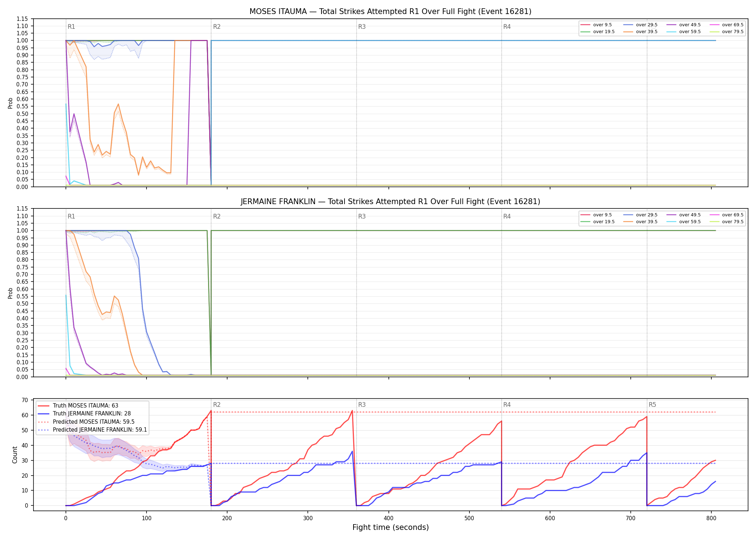The width and height of the screenshot is (756, 540).
Task: Click the 'Count' y-axis label
Action: pos(15,455)
